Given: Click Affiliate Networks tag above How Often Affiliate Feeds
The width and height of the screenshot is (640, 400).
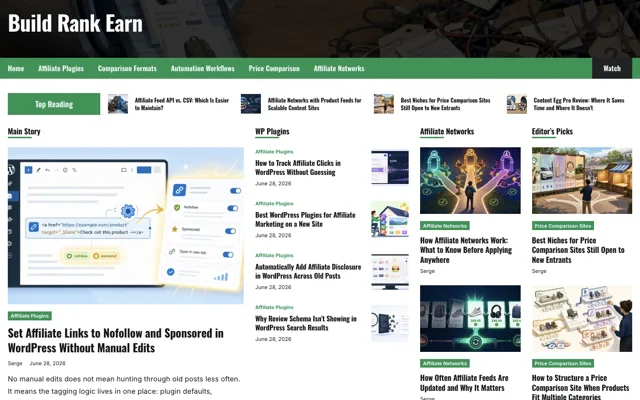Looking at the screenshot, I should 444,363.
